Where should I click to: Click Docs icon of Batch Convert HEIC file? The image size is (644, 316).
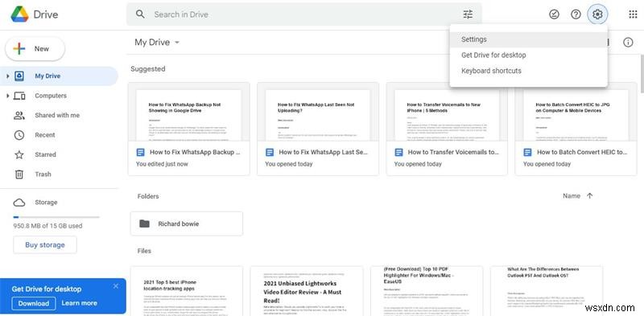[527, 152]
